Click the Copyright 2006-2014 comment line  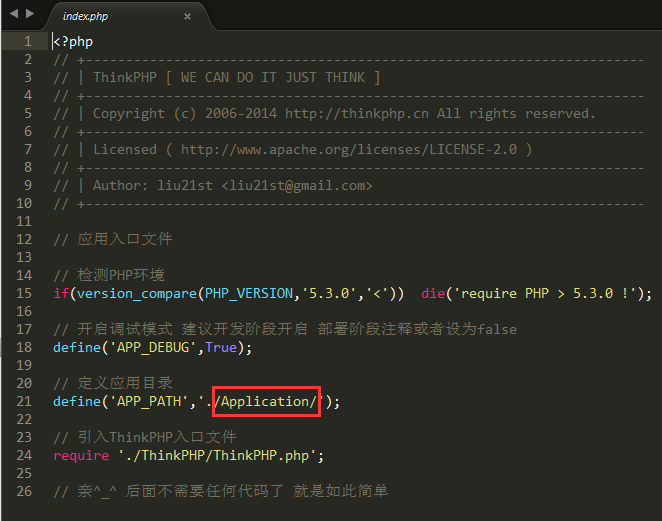[324, 114]
